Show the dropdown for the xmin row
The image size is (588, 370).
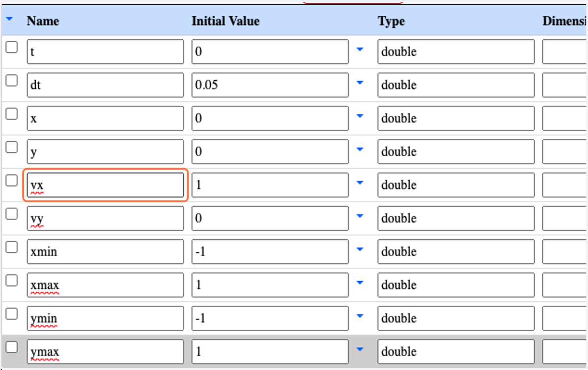pyautogui.click(x=360, y=249)
